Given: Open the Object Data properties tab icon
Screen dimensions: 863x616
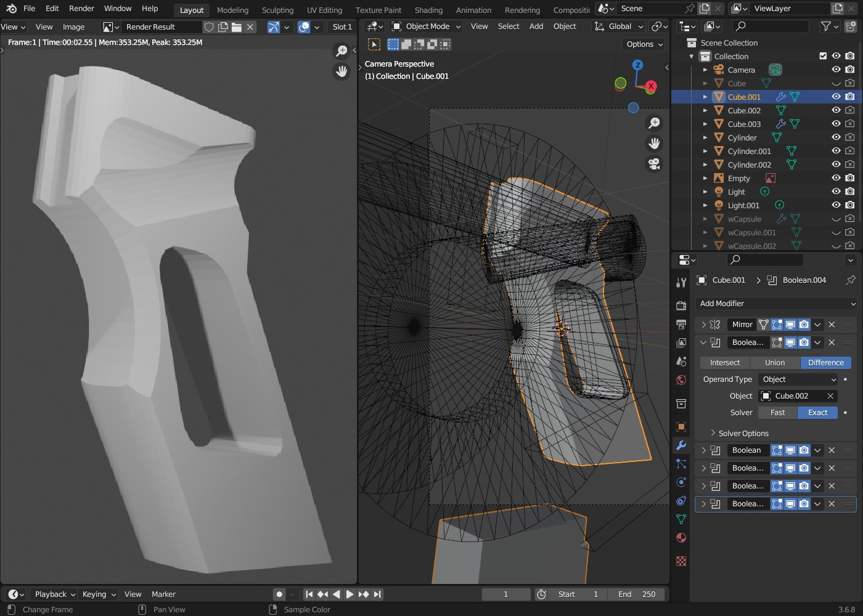Looking at the screenshot, I should 681,519.
